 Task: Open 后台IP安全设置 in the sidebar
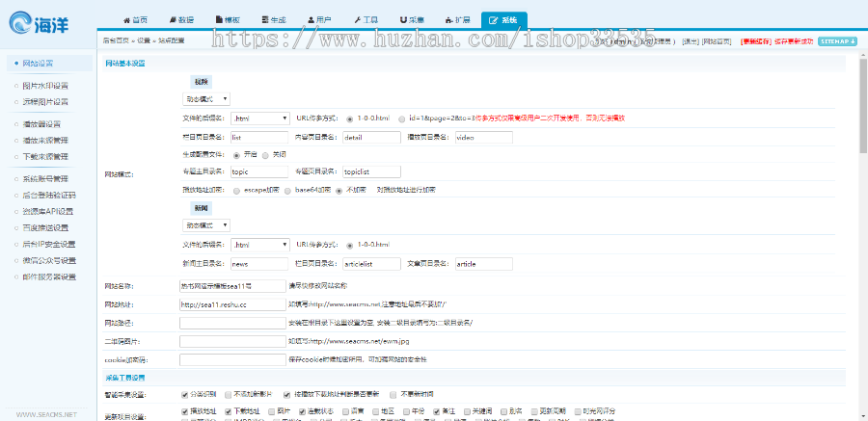[x=49, y=244]
